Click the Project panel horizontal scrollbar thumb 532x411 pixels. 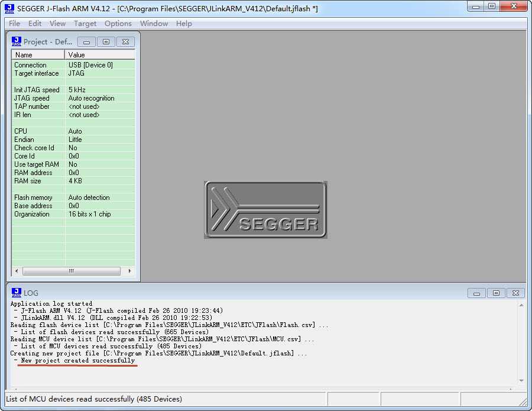click(x=72, y=271)
